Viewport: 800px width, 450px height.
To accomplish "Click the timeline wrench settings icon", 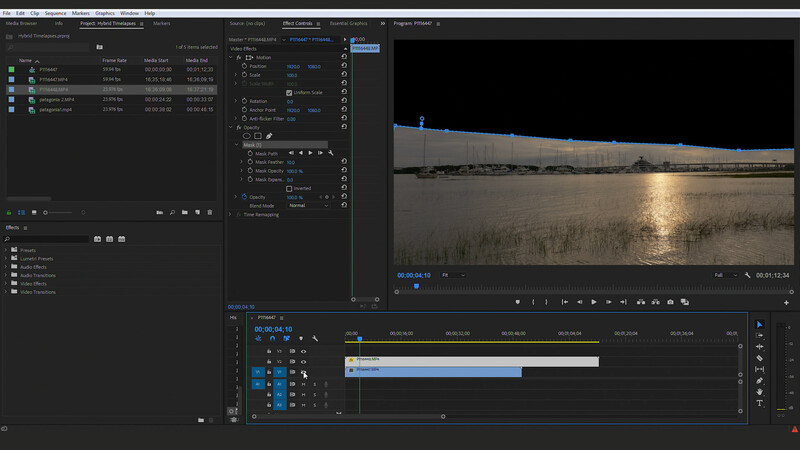I will pos(315,338).
